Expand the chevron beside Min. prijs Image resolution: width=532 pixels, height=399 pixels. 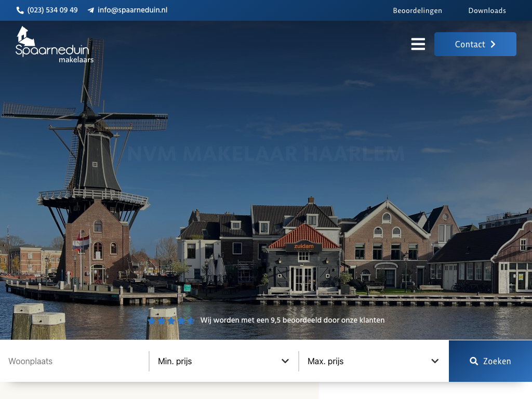click(285, 361)
